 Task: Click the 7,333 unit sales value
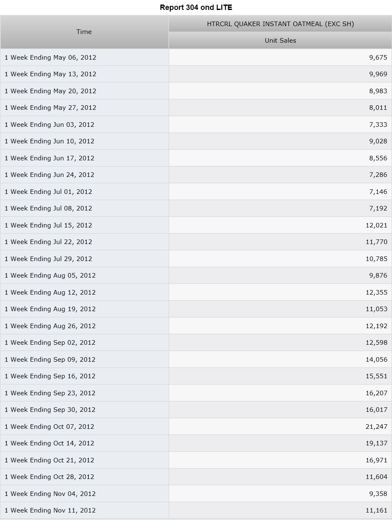pyautogui.click(x=378, y=124)
